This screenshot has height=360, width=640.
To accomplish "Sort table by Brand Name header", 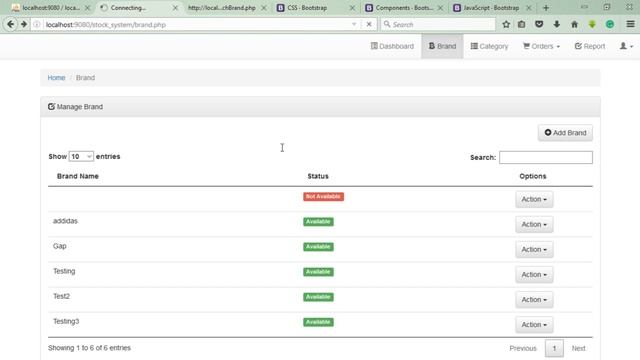I will pos(78,176).
